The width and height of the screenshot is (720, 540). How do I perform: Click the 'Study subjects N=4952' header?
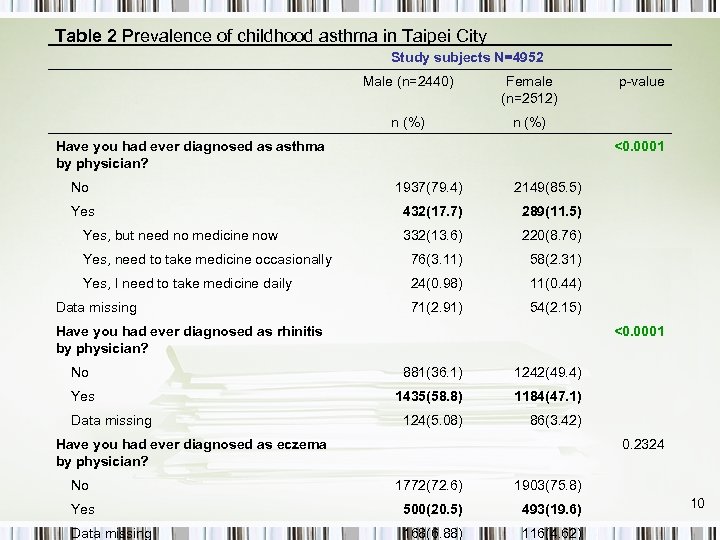(x=467, y=59)
